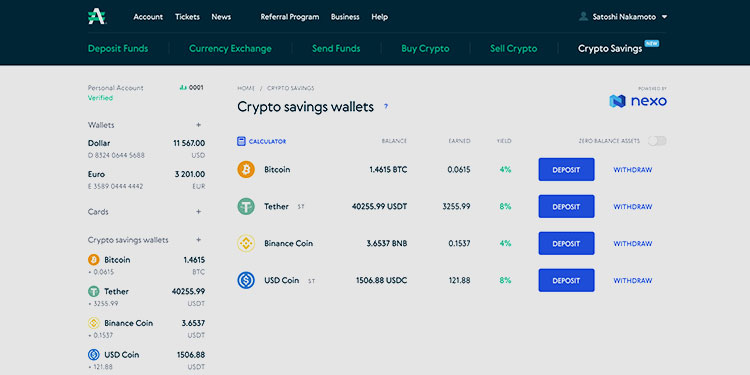
Task: Switch to the Buy Crypto tab
Action: (x=425, y=48)
